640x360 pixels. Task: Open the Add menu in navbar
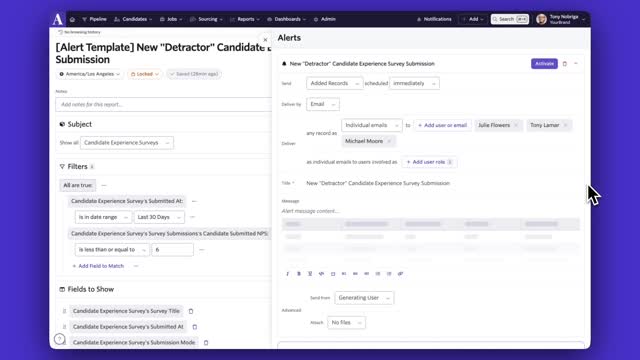tap(472, 19)
